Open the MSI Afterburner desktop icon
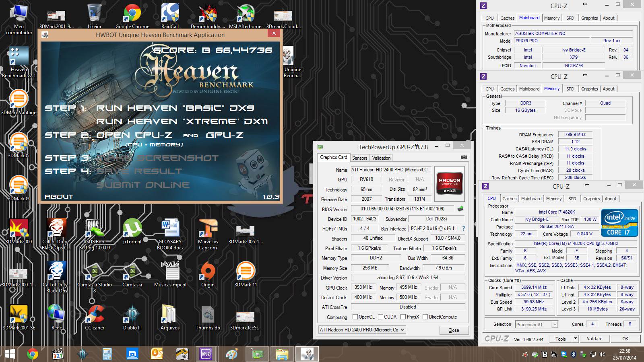Screen dimensions: 644x362 [246, 16]
